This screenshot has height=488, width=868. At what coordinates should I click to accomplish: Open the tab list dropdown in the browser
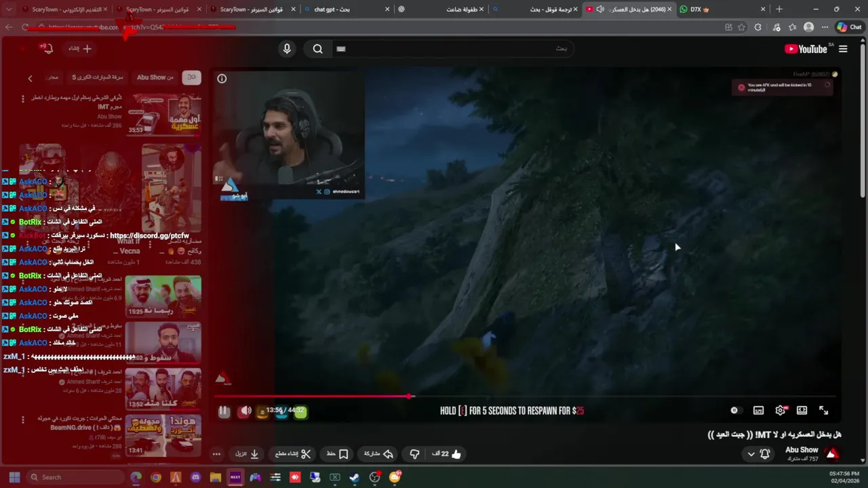(9, 9)
